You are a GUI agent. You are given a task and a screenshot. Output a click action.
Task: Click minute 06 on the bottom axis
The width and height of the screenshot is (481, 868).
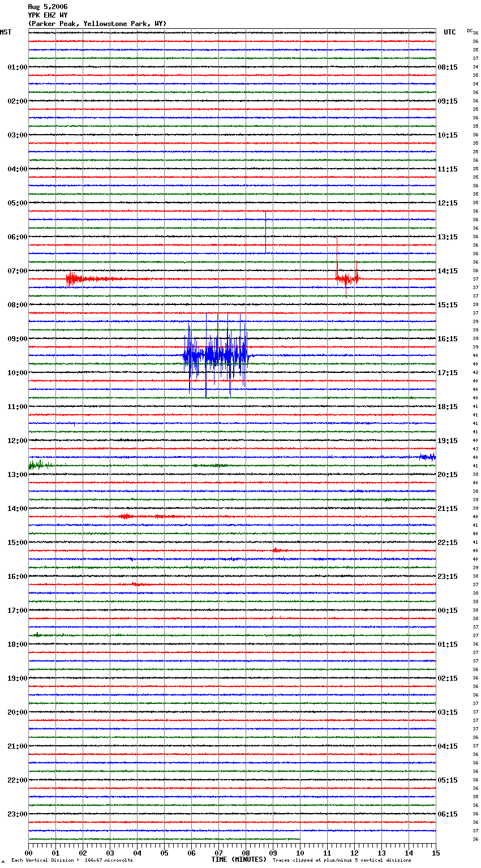pos(191,852)
